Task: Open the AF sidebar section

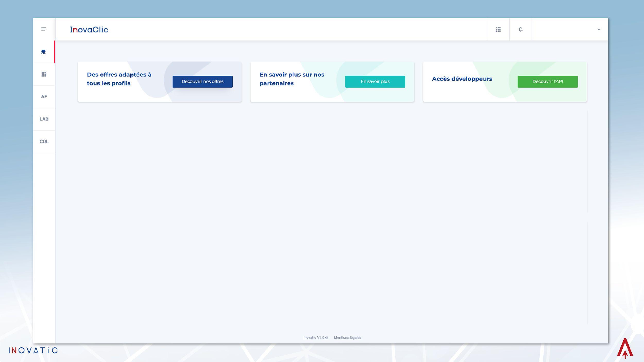Action: coord(44,97)
